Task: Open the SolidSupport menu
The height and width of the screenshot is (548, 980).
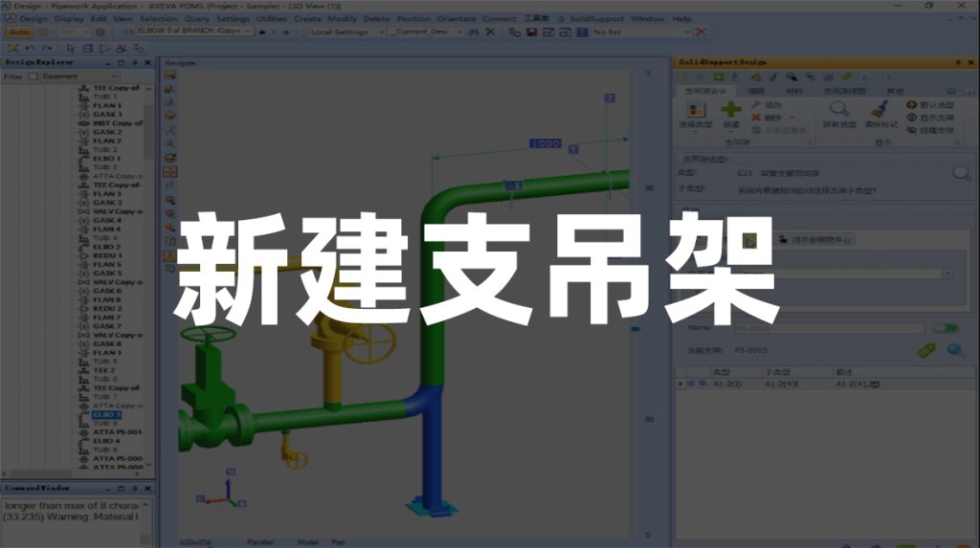Action: click(x=596, y=19)
